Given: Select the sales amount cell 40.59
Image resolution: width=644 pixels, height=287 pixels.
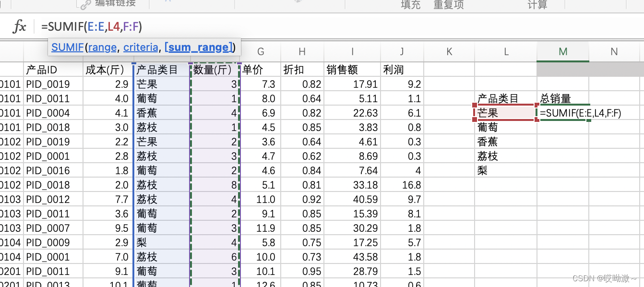Looking at the screenshot, I should [352, 199].
